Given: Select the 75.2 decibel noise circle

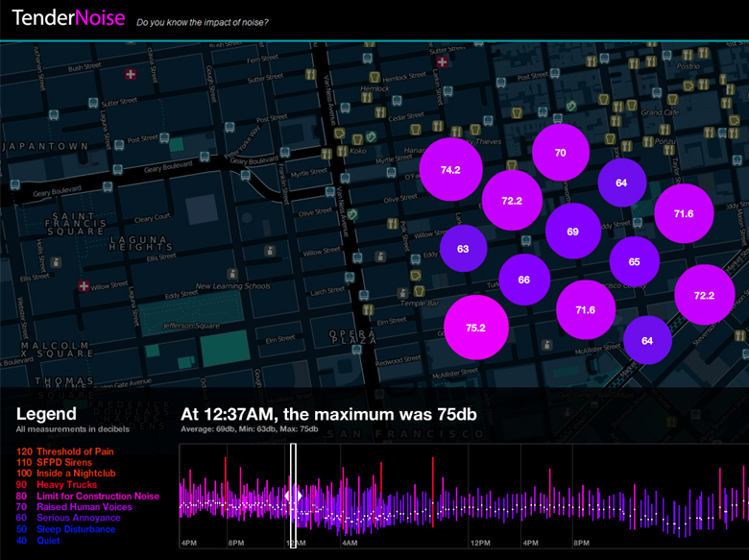Looking at the screenshot, I should click(475, 327).
